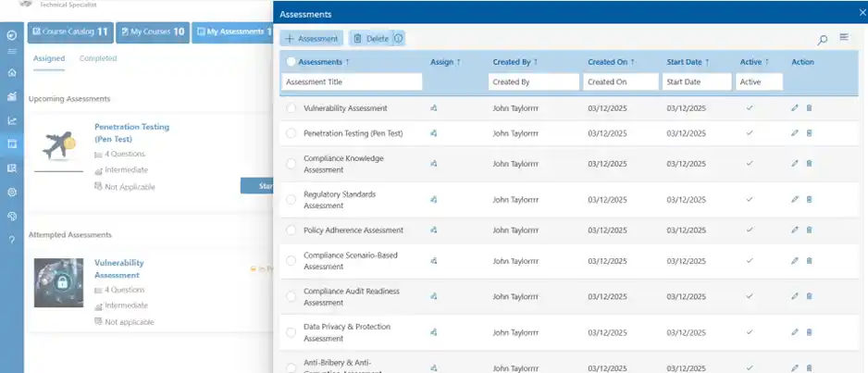Edit the Policy Adherence Assessment row

tap(794, 230)
